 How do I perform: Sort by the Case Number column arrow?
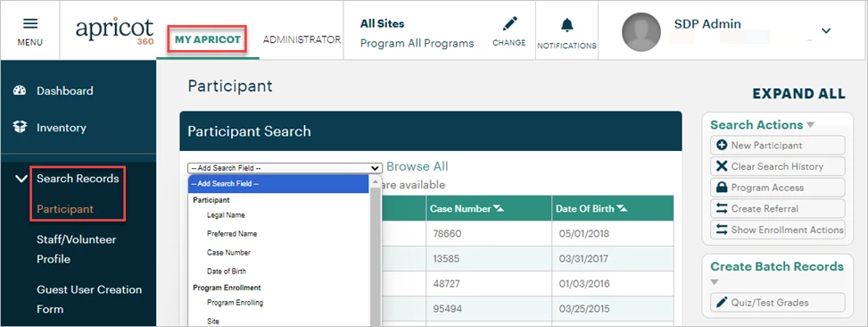click(x=499, y=209)
